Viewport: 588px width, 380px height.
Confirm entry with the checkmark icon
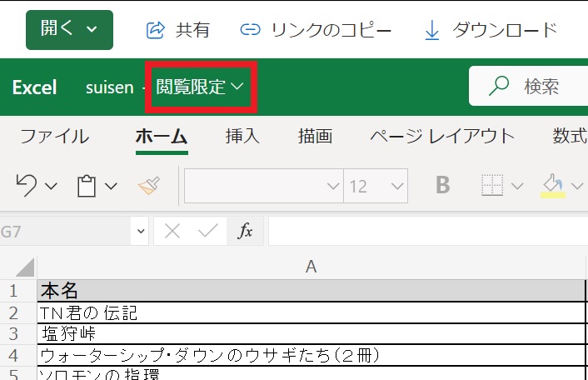pyautogui.click(x=207, y=231)
